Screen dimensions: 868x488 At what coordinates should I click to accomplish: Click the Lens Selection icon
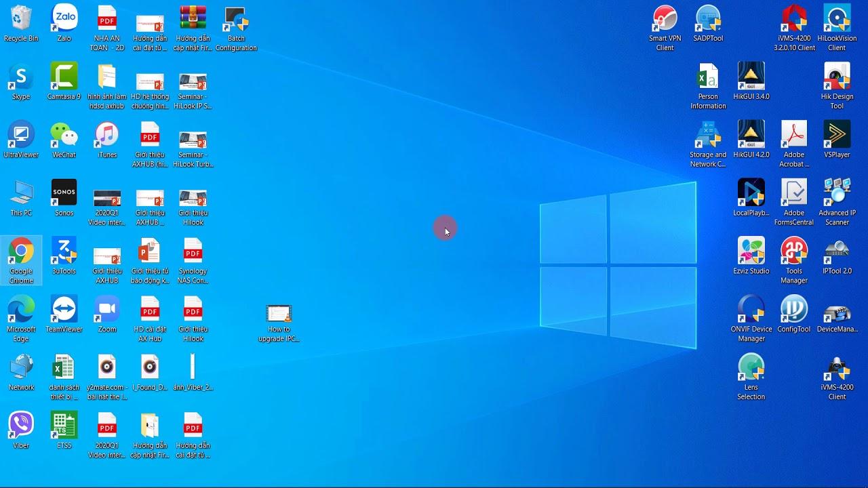(x=751, y=378)
